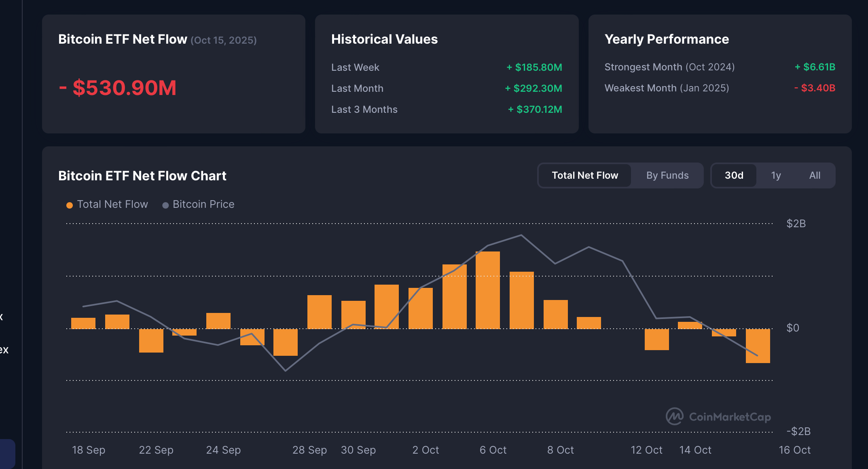The image size is (868, 469).
Task: Click the Last 3 Months row
Action: click(364, 110)
